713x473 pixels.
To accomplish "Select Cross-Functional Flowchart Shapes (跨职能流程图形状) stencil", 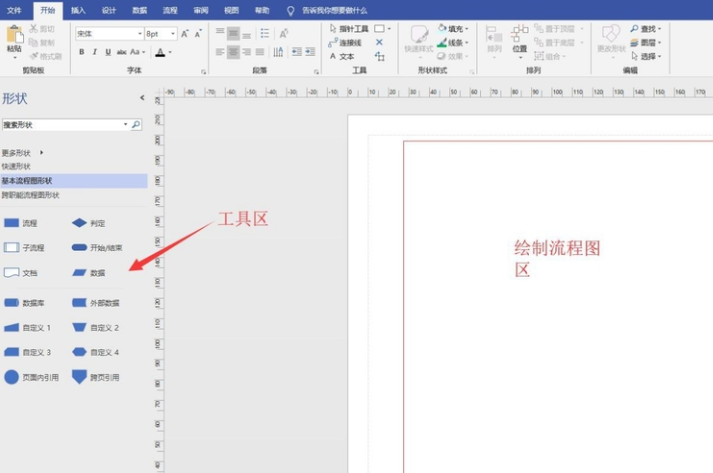I will tap(31, 195).
